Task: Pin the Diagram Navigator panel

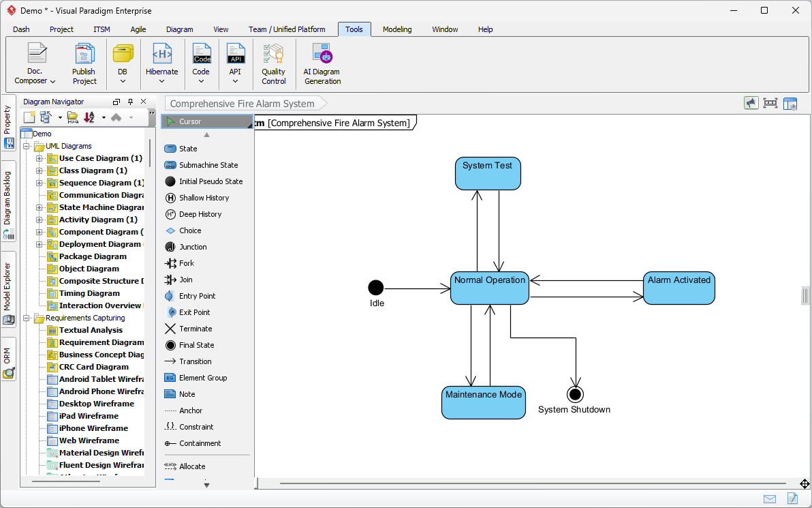Action: 131,102
